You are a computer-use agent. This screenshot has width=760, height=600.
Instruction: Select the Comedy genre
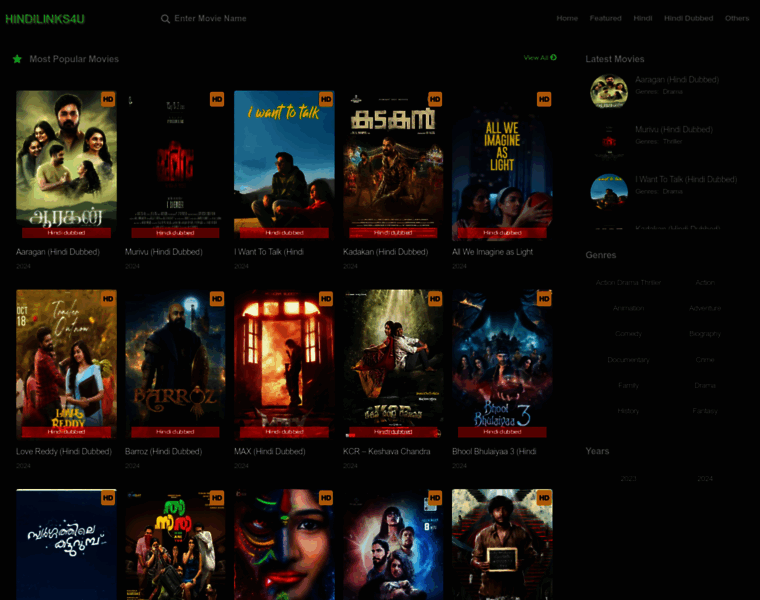(629, 334)
